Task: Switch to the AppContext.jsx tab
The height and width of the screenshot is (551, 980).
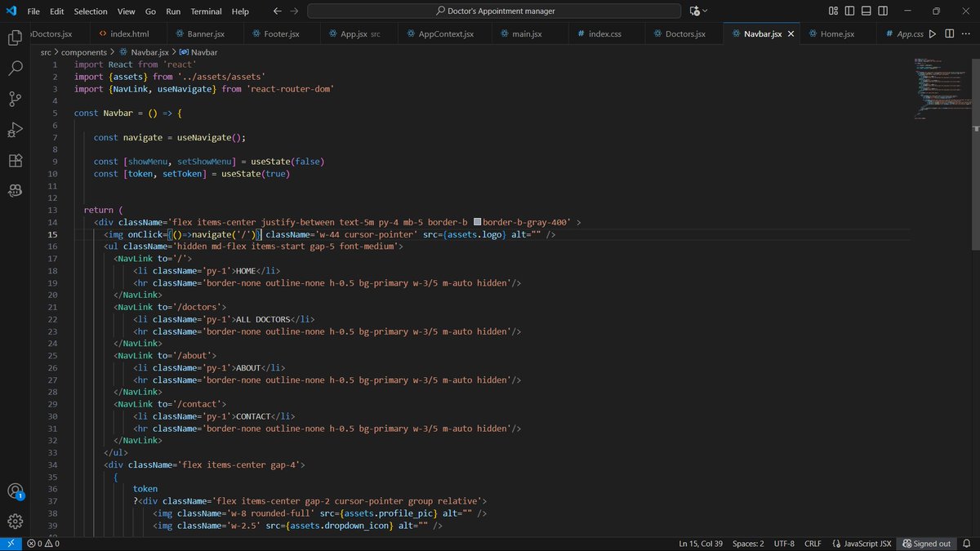Action: point(446,34)
